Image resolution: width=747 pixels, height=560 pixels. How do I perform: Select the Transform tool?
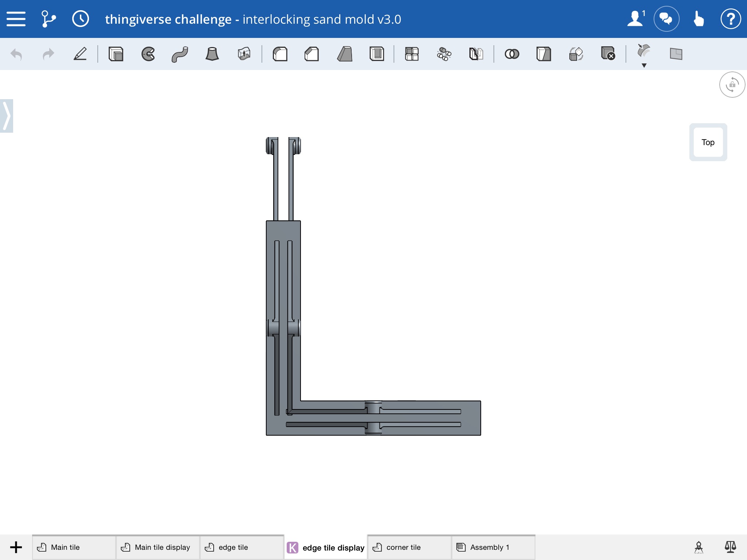click(x=576, y=54)
